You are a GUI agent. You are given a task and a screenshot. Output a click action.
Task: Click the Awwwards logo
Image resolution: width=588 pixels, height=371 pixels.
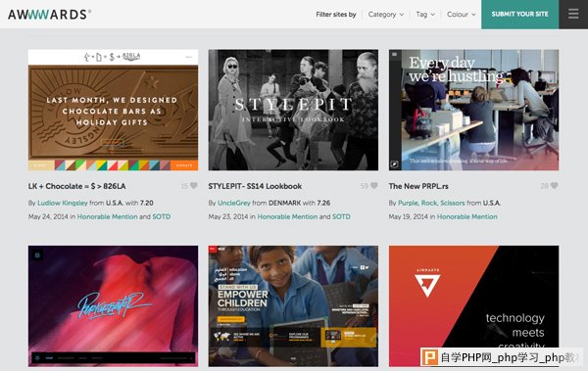50,15
